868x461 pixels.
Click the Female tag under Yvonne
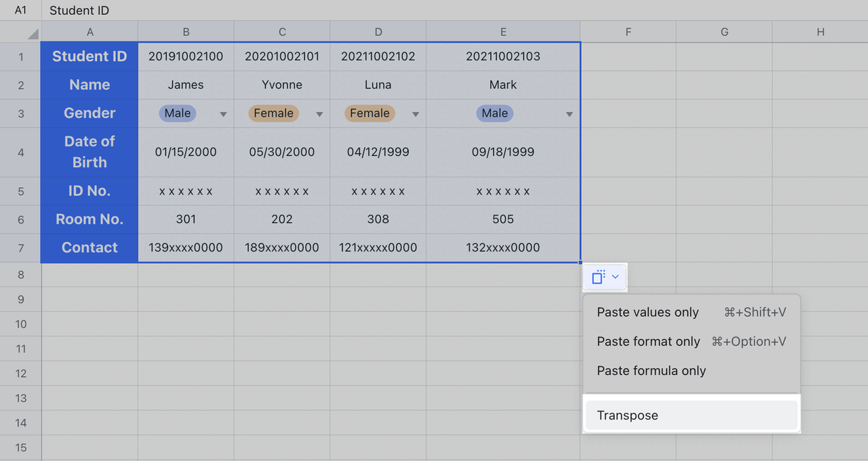coord(273,113)
